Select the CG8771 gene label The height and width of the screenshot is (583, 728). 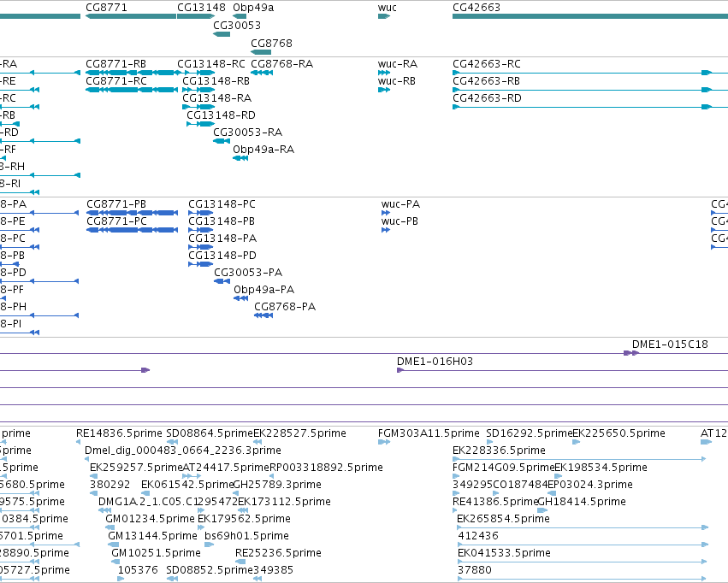pyautogui.click(x=106, y=8)
